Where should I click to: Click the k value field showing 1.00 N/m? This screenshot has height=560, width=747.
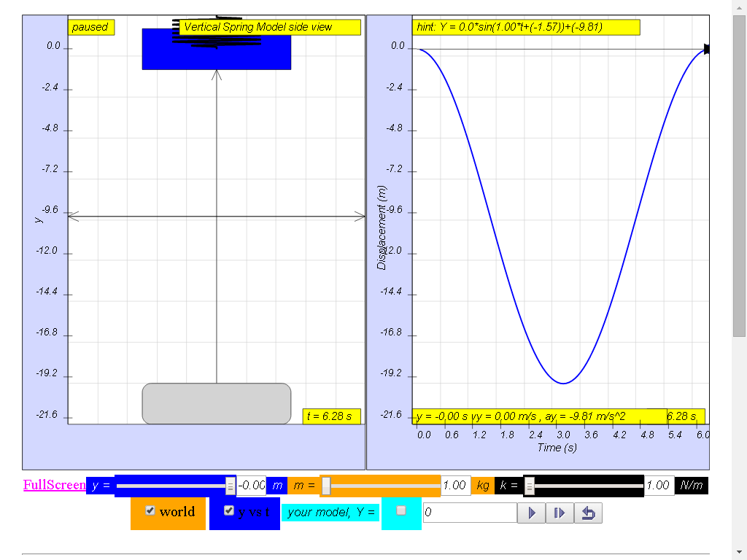coord(659,485)
